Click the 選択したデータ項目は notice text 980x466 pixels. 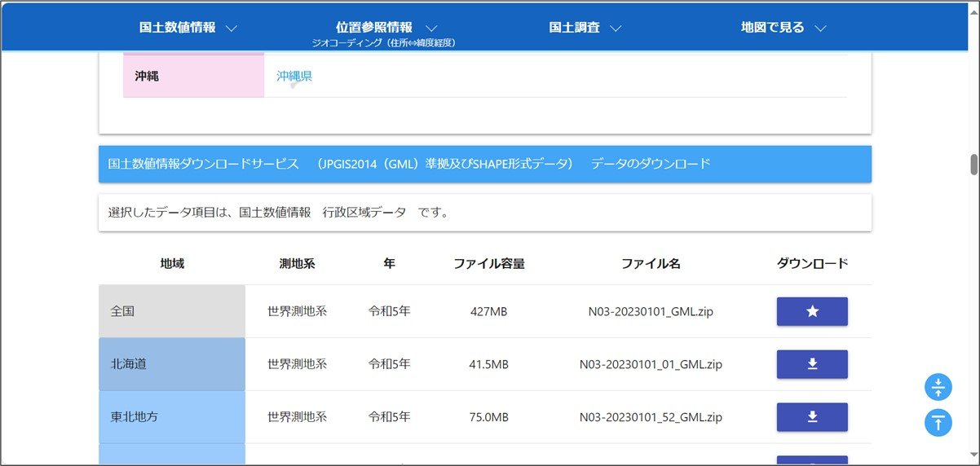click(x=278, y=213)
